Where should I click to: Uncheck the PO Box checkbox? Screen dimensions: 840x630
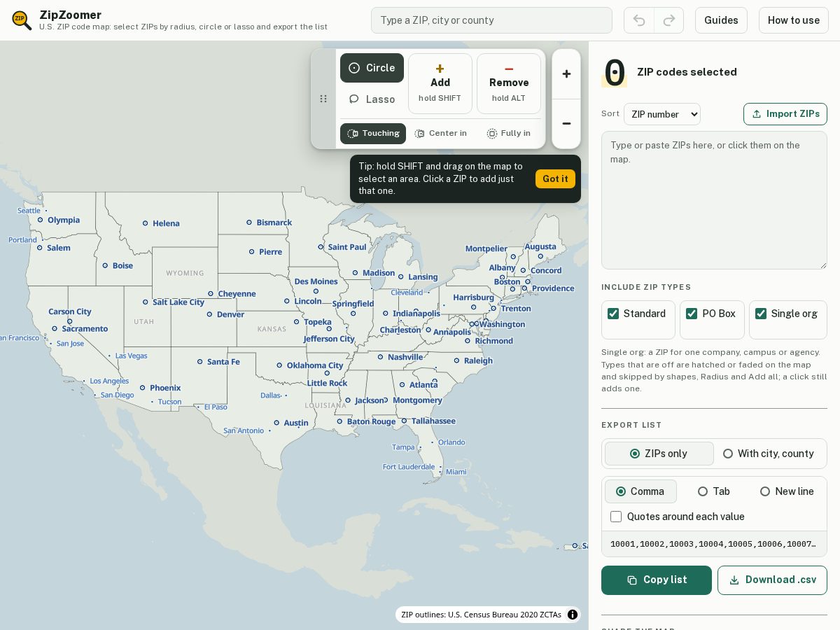tap(692, 314)
